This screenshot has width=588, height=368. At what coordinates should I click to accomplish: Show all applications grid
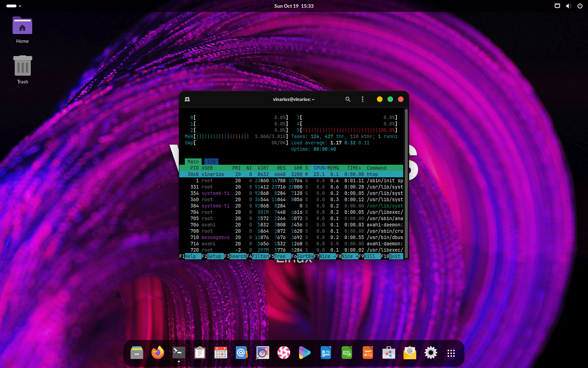pyautogui.click(x=451, y=353)
